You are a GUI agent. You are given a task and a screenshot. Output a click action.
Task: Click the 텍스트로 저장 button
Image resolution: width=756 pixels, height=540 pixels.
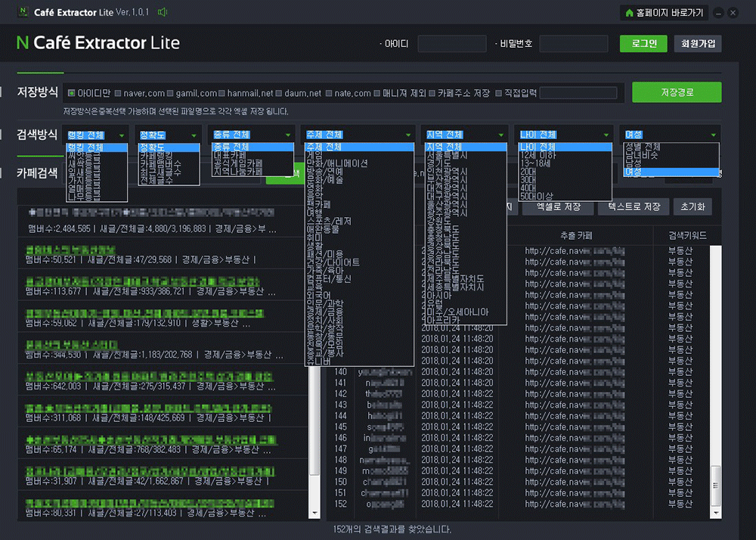pos(634,206)
